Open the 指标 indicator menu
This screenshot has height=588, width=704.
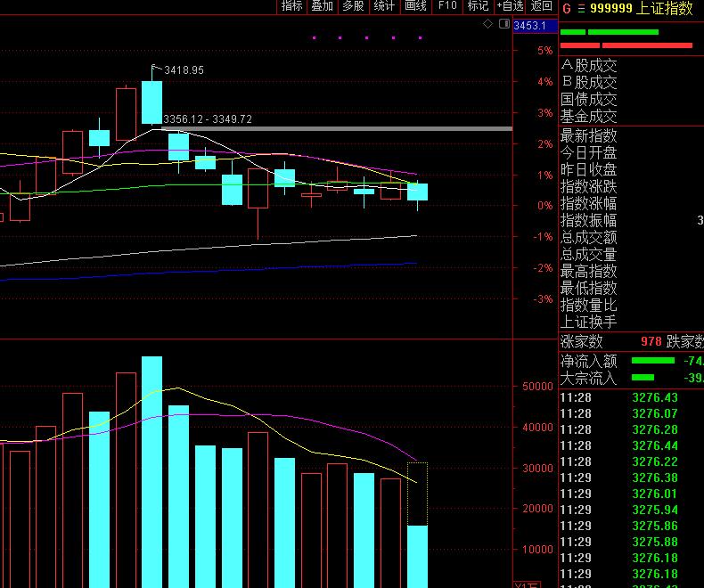291,6
